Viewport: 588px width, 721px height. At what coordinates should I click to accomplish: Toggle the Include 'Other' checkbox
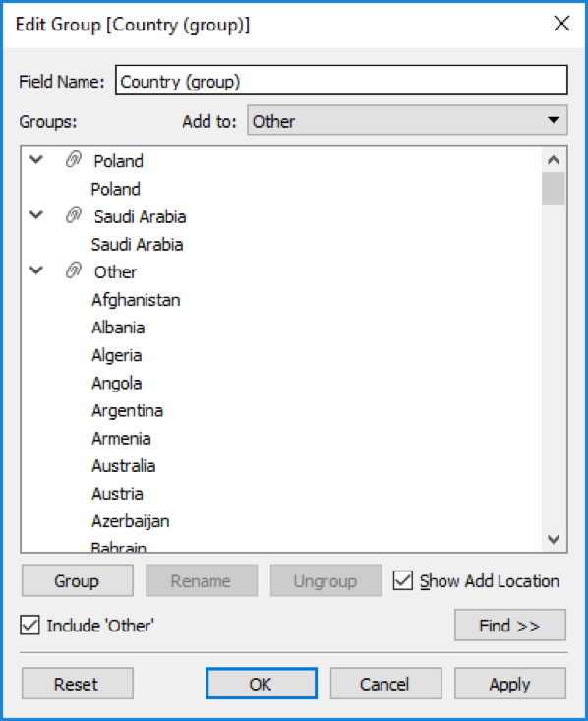pos(29,626)
